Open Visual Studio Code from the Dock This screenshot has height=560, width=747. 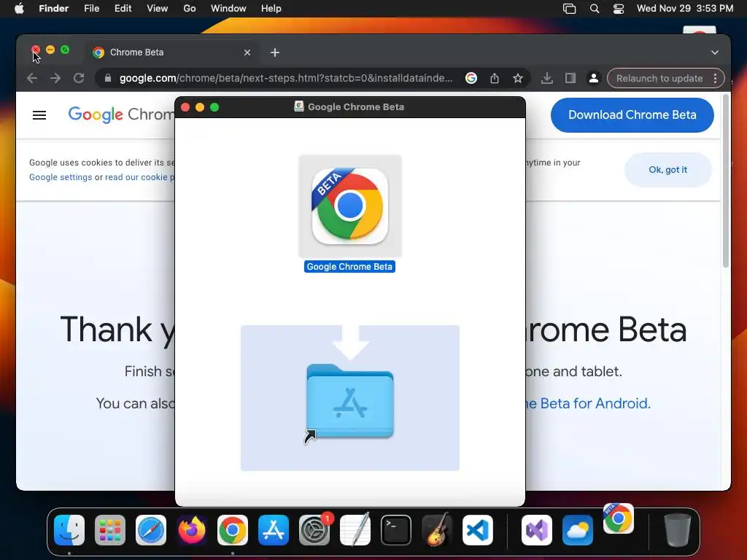(477, 530)
